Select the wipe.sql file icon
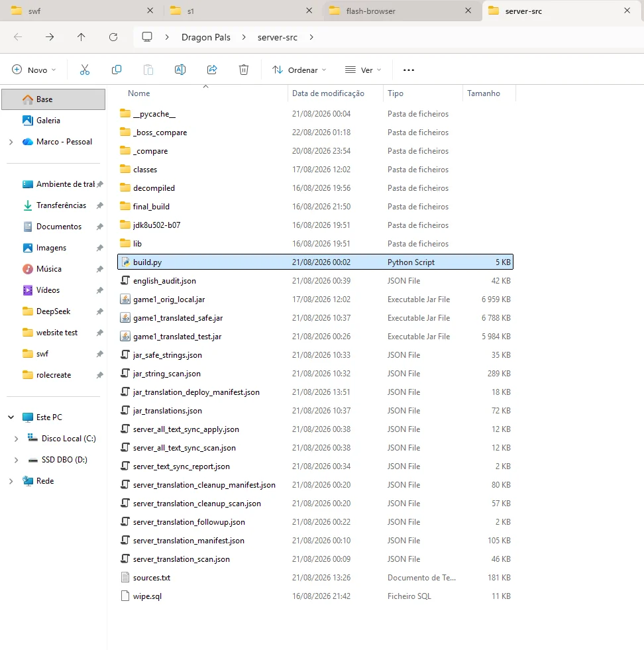Image resolution: width=644 pixels, height=650 pixels. click(125, 596)
